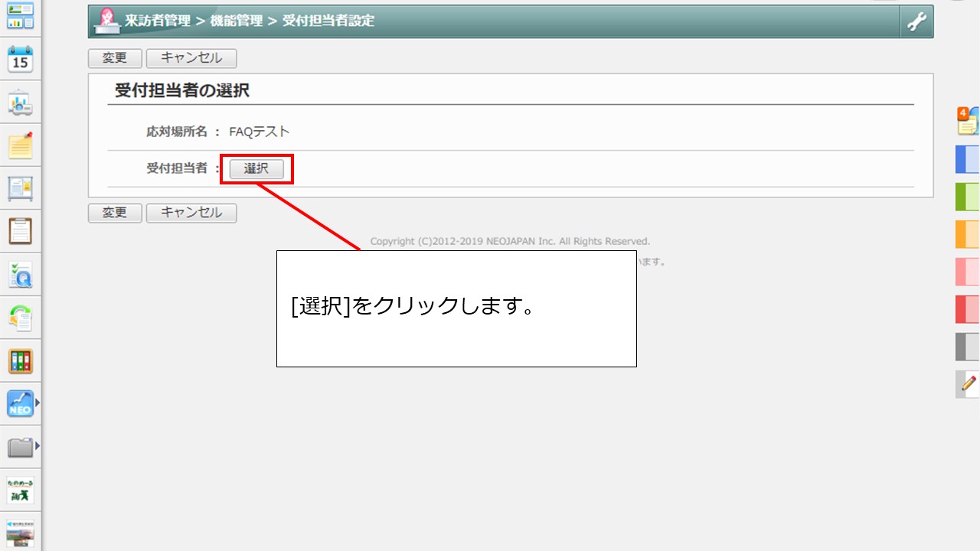Screen dimensions: 980x551
Task: Click 受付担当者設定 in the breadcrumb
Action: (x=328, y=21)
